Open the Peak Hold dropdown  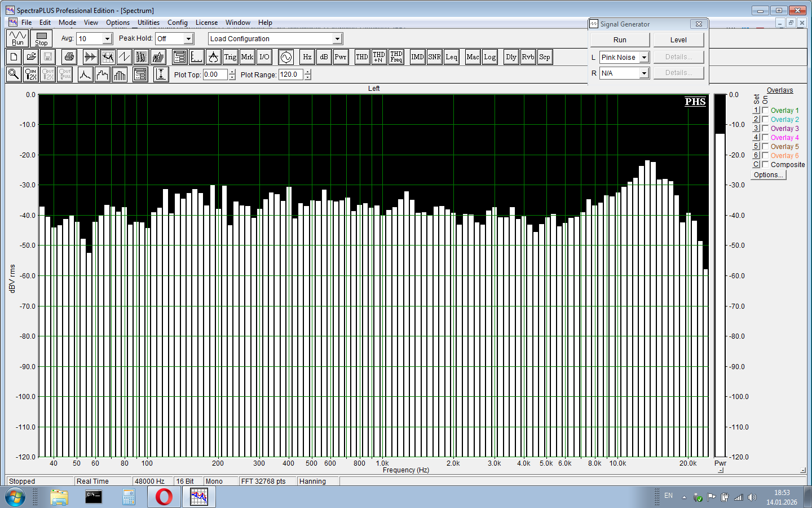coord(189,39)
